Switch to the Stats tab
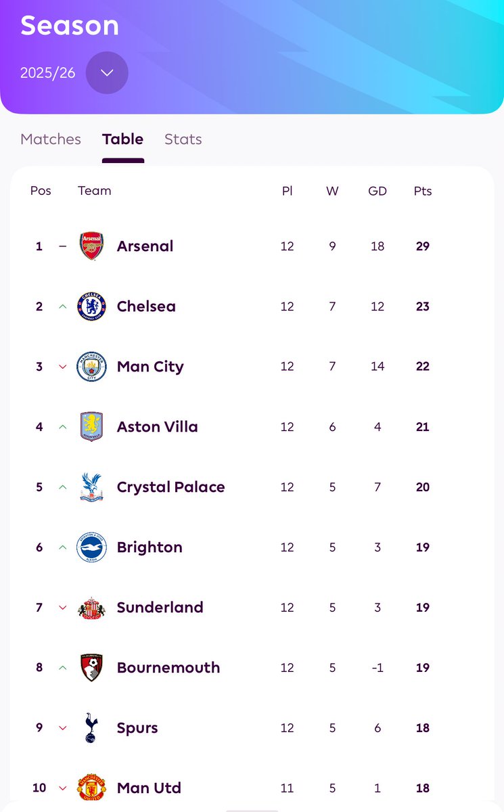The width and height of the screenshot is (504, 812). pos(183,139)
